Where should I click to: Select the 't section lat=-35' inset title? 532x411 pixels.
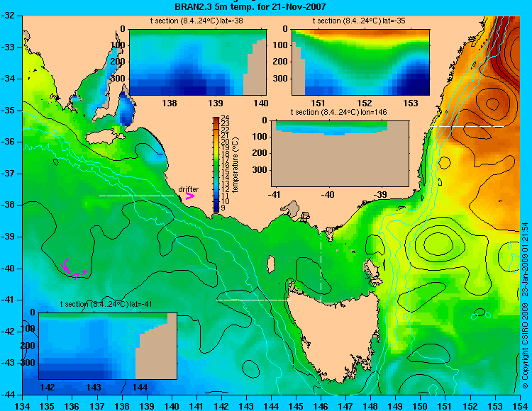tap(359, 21)
